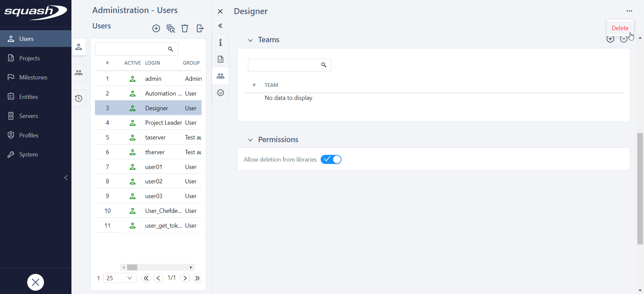This screenshot has height=294, width=644.
Task: Go to the Milestones admin section
Action: click(33, 77)
